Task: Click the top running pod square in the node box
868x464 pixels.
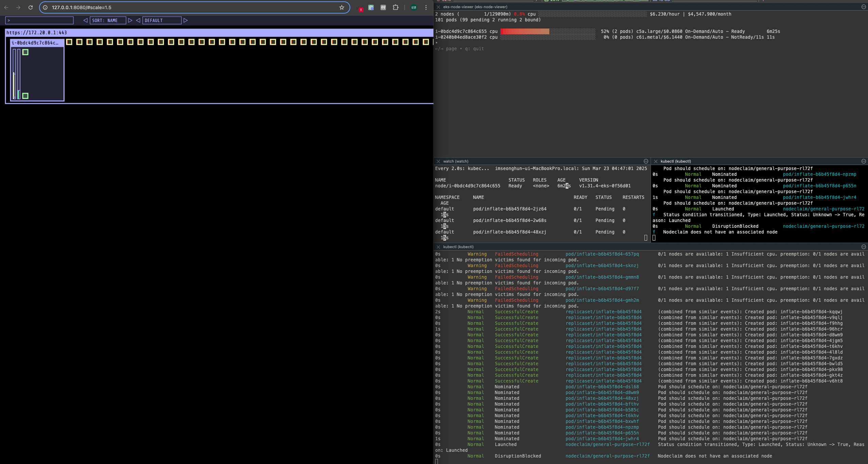Action: point(25,52)
